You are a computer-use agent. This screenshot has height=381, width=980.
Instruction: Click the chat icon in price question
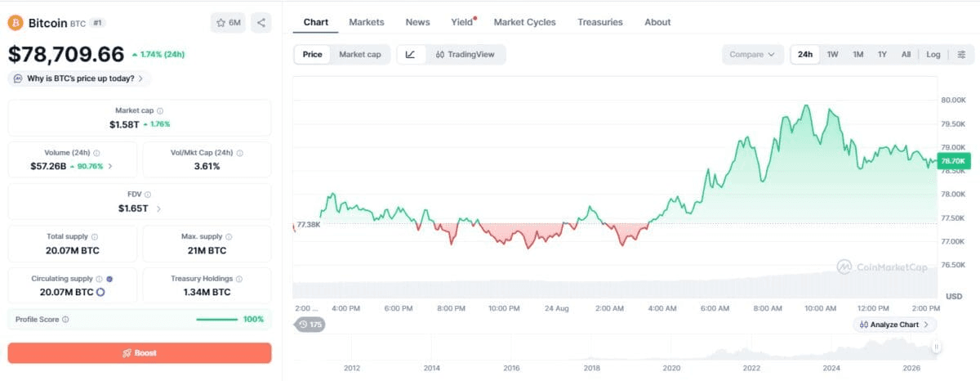18,78
